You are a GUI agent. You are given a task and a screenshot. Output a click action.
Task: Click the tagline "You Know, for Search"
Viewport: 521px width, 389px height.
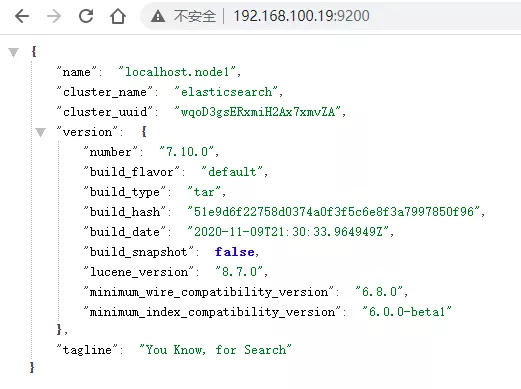point(215,350)
